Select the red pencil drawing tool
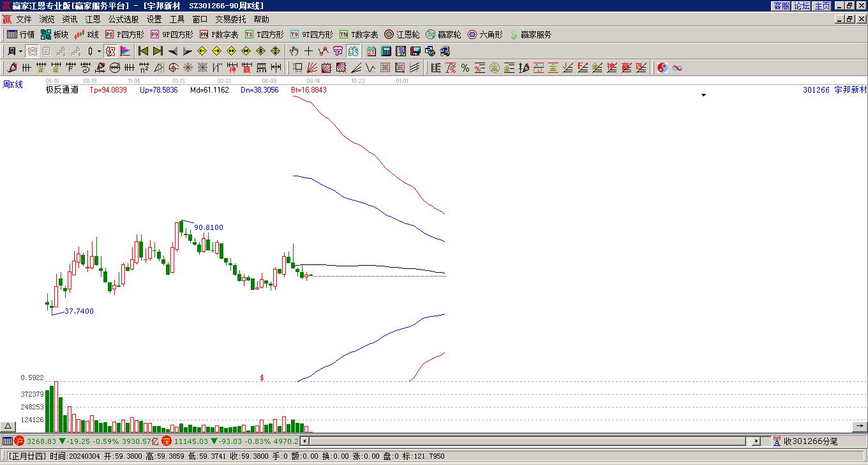Screen dimensions: 868x465 click(x=12, y=68)
